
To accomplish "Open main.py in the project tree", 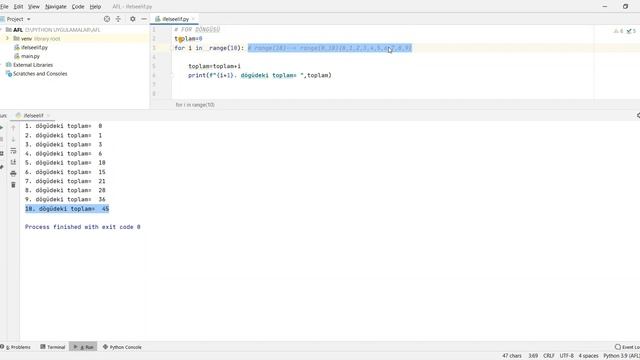I will [30, 56].
